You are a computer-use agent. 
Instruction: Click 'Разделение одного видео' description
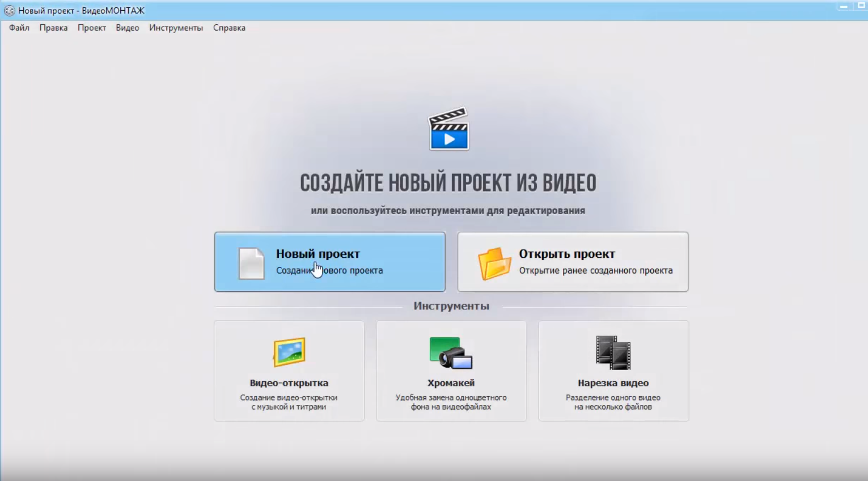tap(613, 402)
